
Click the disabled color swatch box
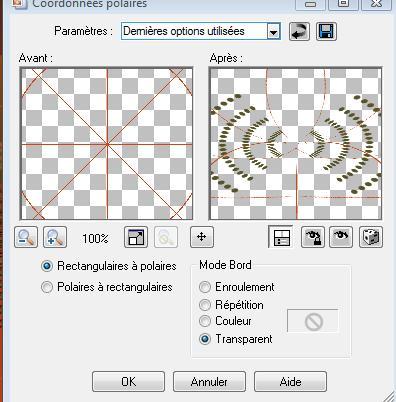tap(313, 321)
